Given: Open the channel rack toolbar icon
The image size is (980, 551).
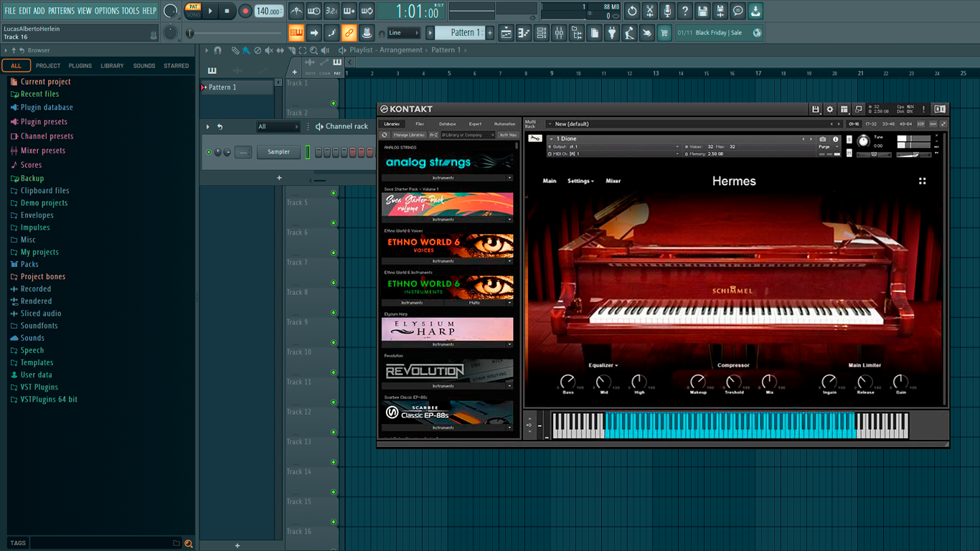Looking at the screenshot, I should click(542, 33).
